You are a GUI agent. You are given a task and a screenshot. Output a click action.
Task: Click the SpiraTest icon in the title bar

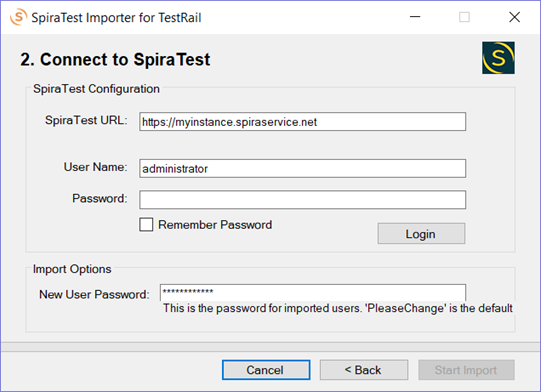pos(18,17)
